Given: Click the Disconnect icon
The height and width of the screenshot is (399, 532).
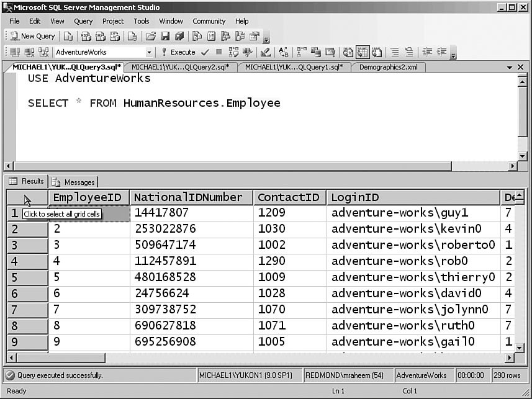Looking at the screenshot, I should coord(29,52).
